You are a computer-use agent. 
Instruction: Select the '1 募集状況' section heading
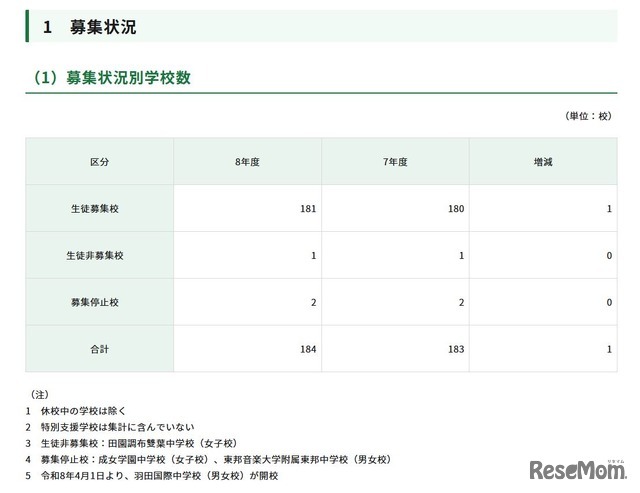(89, 27)
